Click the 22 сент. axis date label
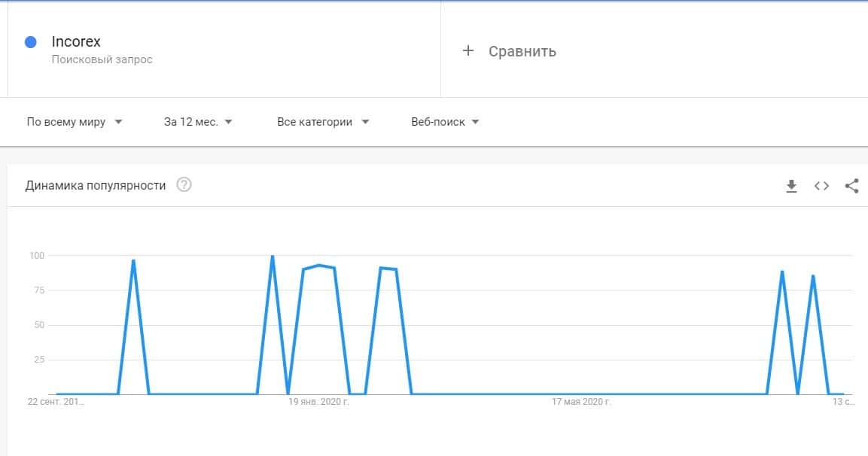Image resolution: width=868 pixels, height=456 pixels. click(x=56, y=402)
